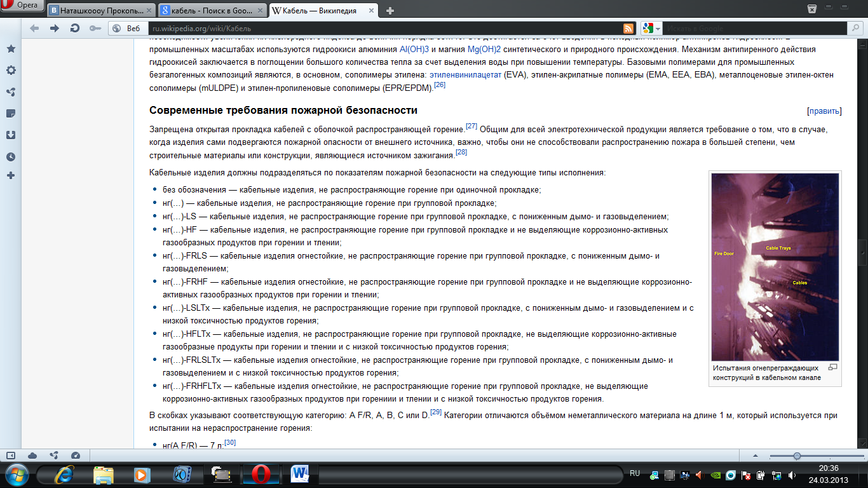868x488 pixels.
Task: Click the Opera Link cloud icon
Action: pyautogui.click(x=32, y=456)
